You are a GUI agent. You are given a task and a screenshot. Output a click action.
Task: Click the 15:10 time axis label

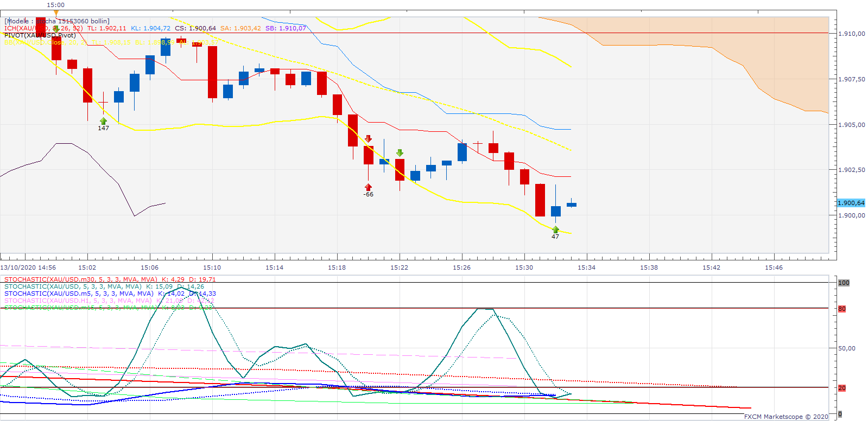click(212, 267)
